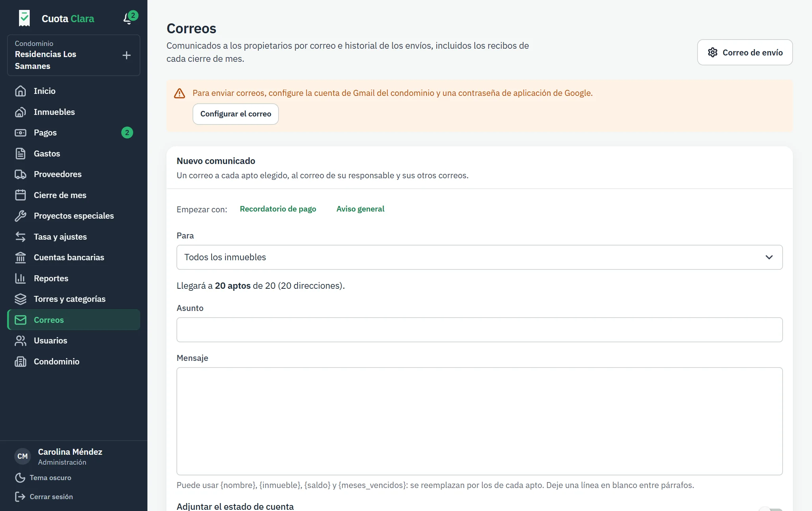Screen dimensions: 812x511
Task: Open Reportes from the sidebar
Action: pos(74,278)
